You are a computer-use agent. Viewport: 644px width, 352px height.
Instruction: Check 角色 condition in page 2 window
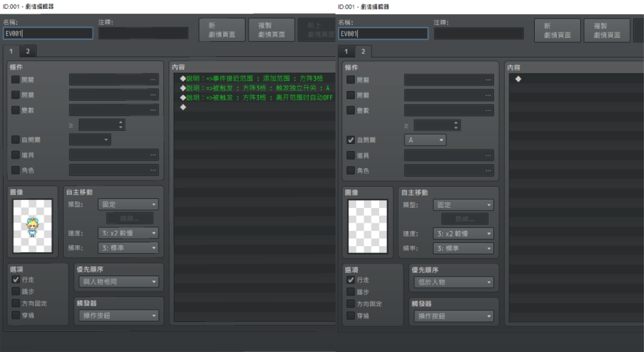[351, 171]
